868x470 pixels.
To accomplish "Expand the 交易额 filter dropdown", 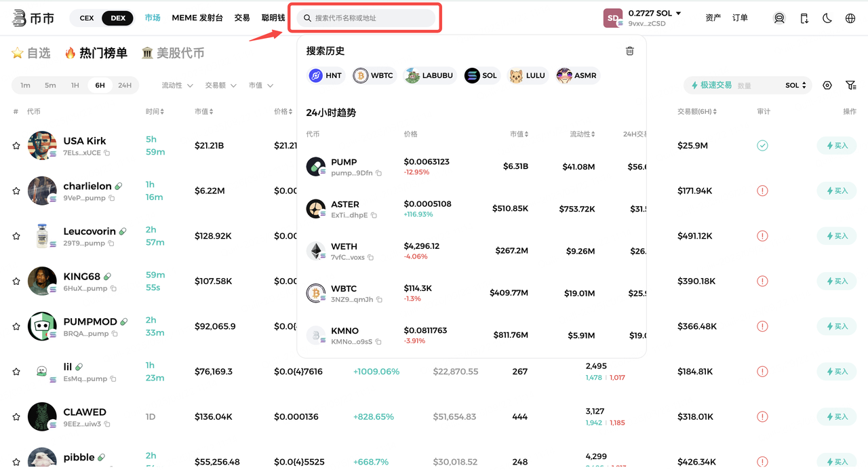I will pyautogui.click(x=220, y=85).
